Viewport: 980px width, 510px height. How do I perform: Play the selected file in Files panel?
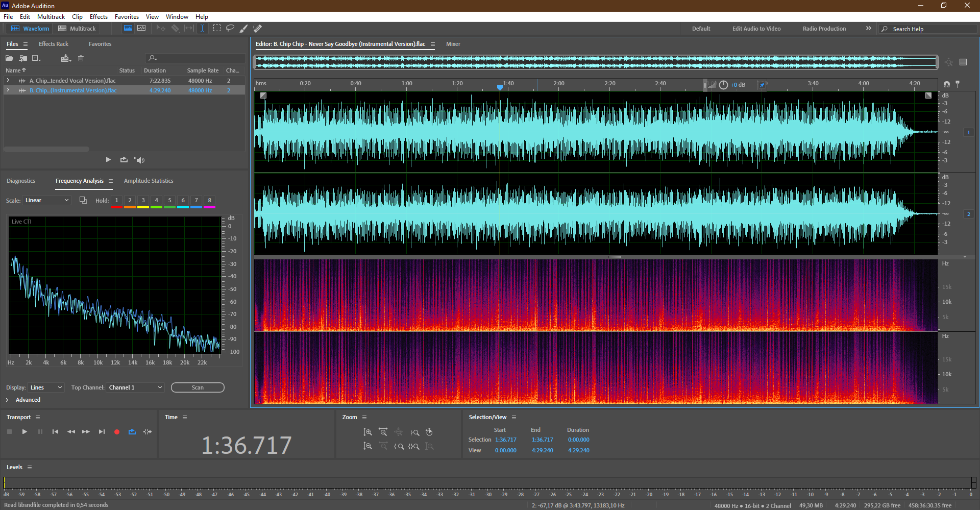pyautogui.click(x=108, y=160)
